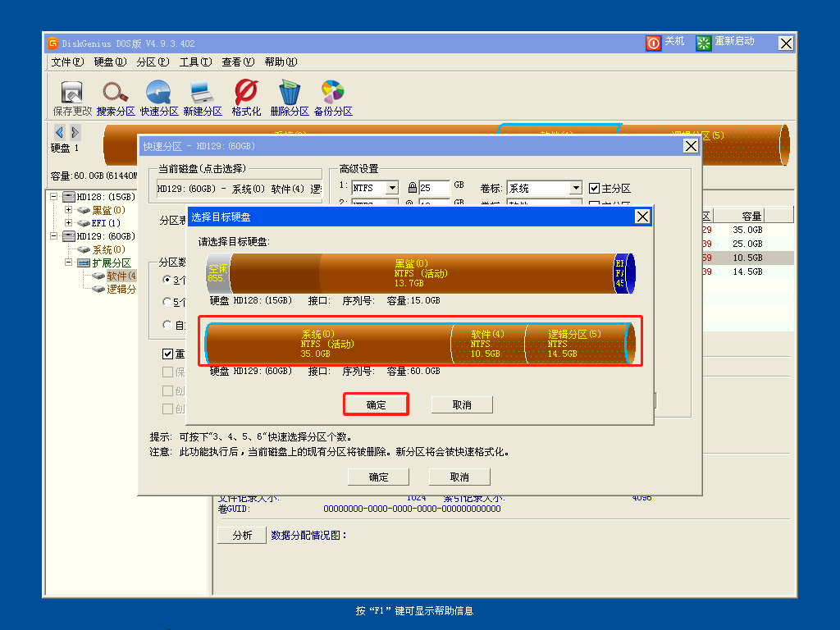840x630 pixels.
Task: Select HD128 (15GB) disk icon in tree
Action: [69, 197]
